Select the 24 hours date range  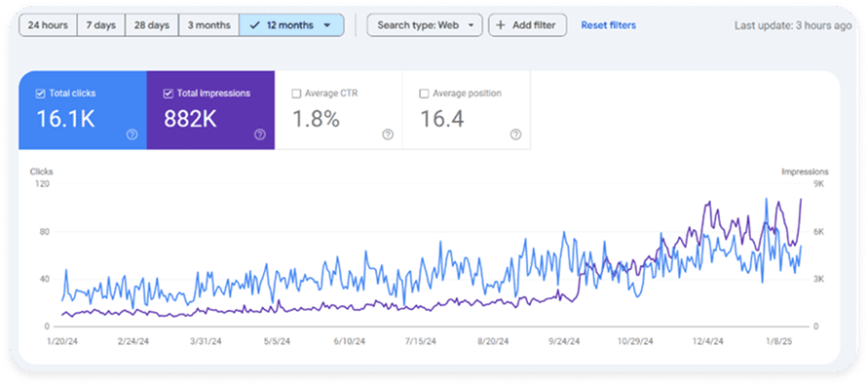pyautogui.click(x=48, y=25)
